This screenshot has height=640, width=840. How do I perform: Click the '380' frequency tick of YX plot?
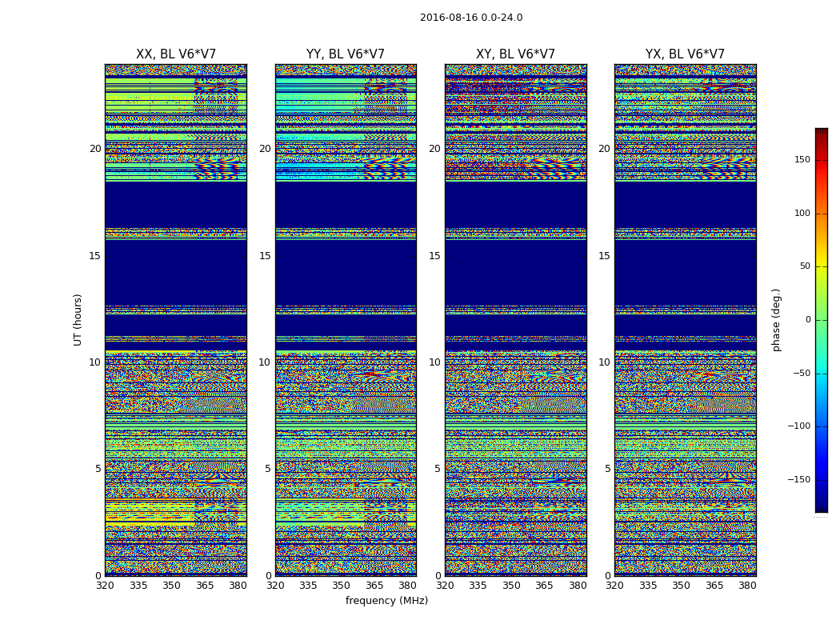[747, 586]
